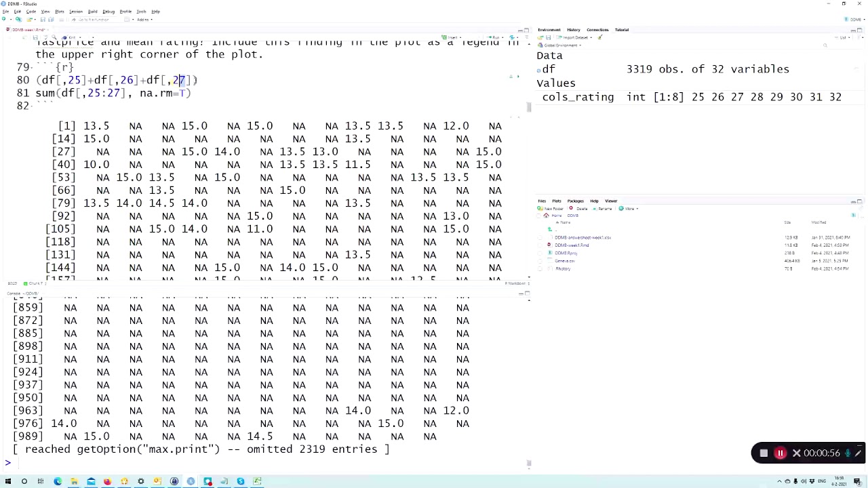Click the Windows search circle on taskbar

point(24,481)
